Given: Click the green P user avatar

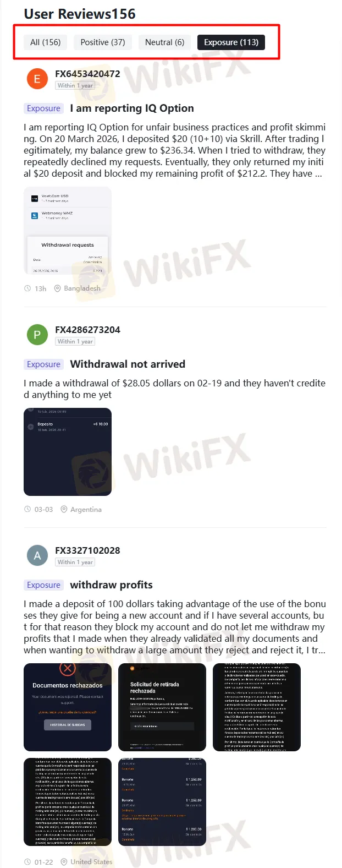Looking at the screenshot, I should point(37,335).
